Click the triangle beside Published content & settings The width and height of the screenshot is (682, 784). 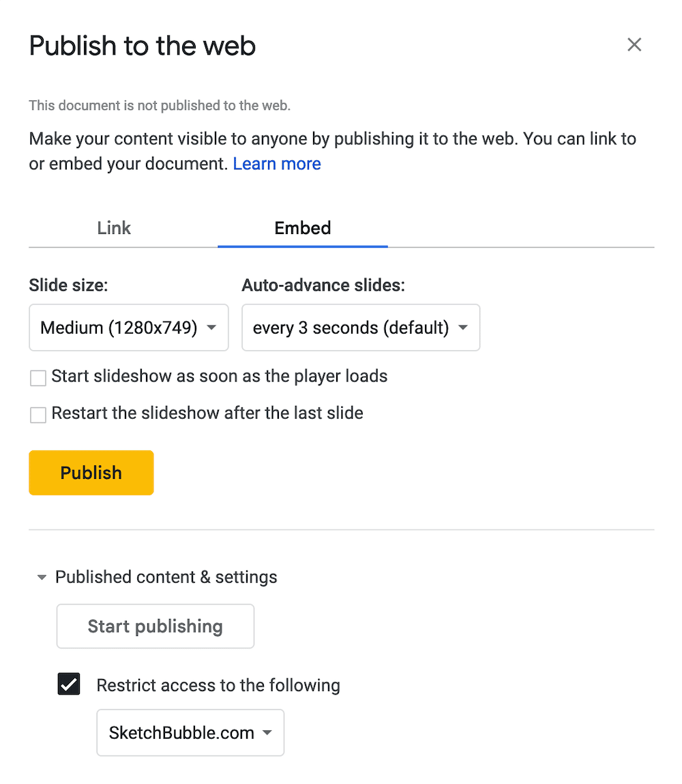(x=42, y=578)
